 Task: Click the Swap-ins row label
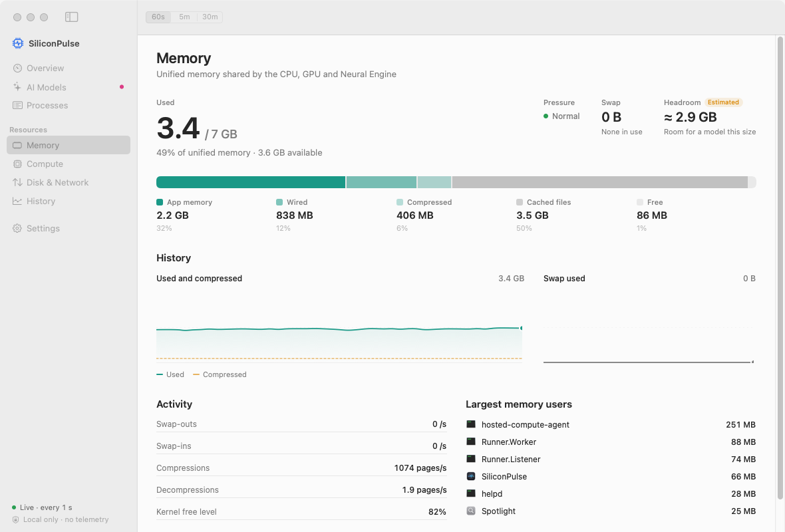[x=174, y=446]
